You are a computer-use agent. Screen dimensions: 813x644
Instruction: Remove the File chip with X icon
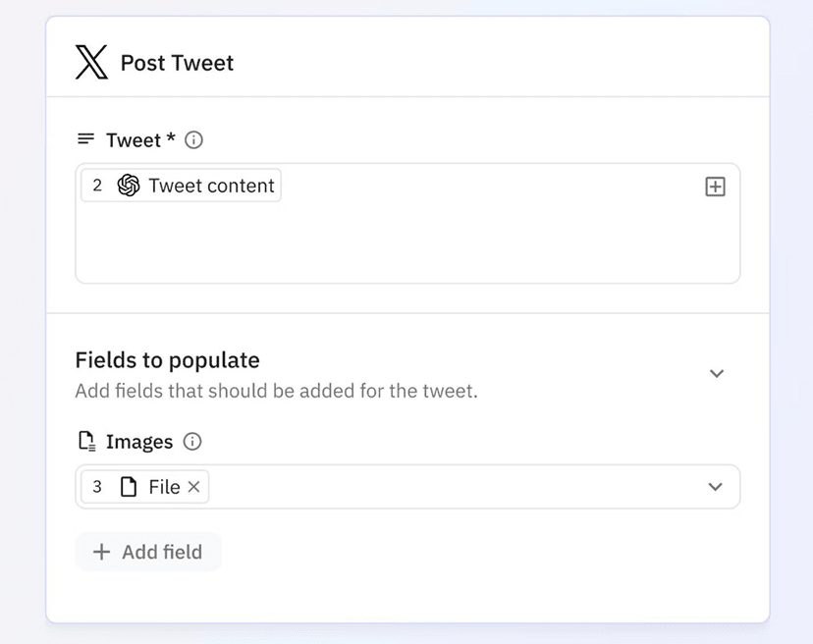193,487
